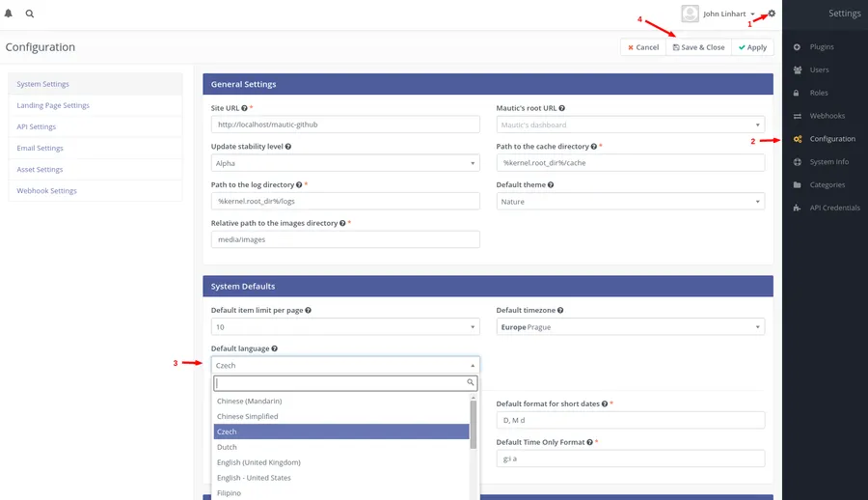868x500 pixels.
Task: Click Default item limit help icon
Action: 309,311
